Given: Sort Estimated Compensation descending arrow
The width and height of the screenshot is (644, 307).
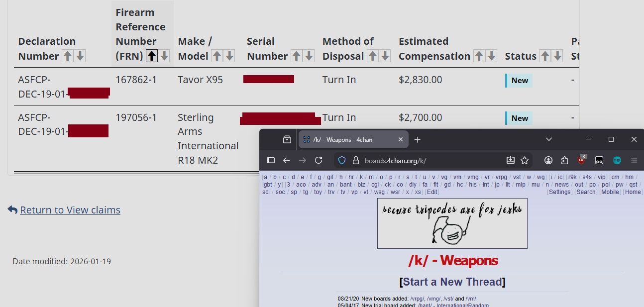Looking at the screenshot, I should coord(491,56).
